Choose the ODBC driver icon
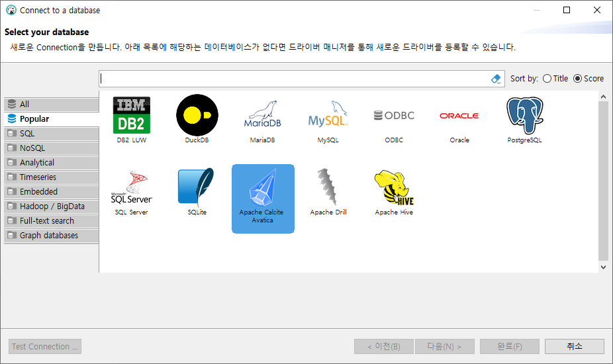The width and height of the screenshot is (613, 364). 394,115
